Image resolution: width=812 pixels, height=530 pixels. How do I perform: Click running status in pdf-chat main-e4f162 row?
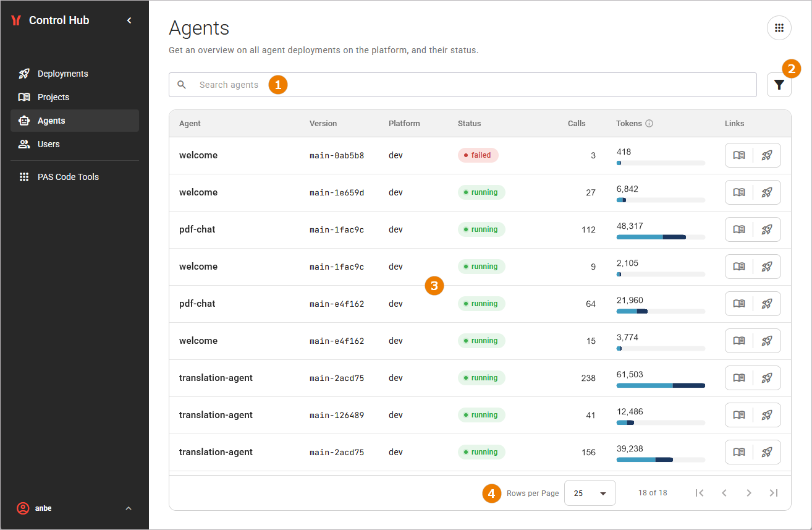click(x=481, y=304)
